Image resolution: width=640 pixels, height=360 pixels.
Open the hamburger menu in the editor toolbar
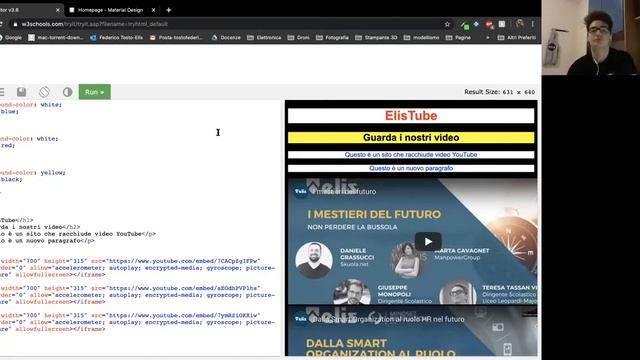(x=2, y=92)
